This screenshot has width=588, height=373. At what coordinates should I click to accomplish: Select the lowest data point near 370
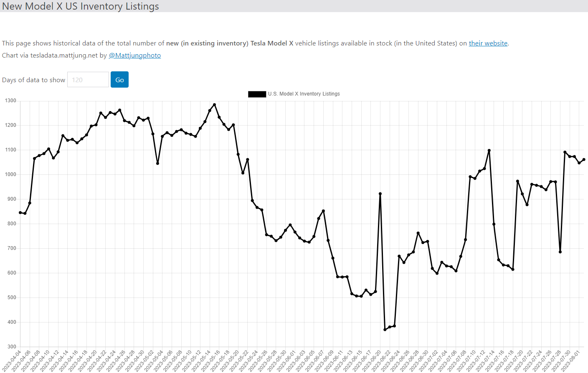tap(385, 330)
